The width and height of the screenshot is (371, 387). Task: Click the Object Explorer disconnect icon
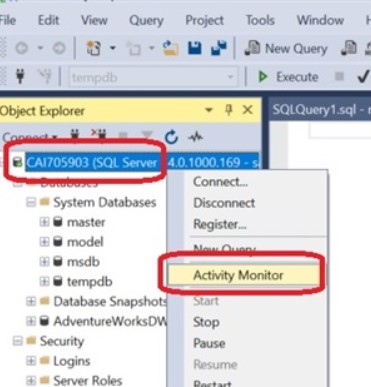99,134
